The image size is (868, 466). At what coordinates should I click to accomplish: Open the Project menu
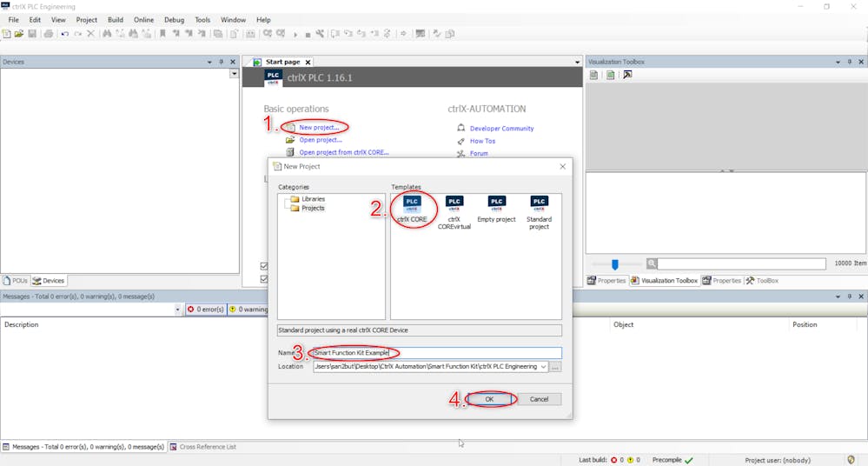[86, 19]
